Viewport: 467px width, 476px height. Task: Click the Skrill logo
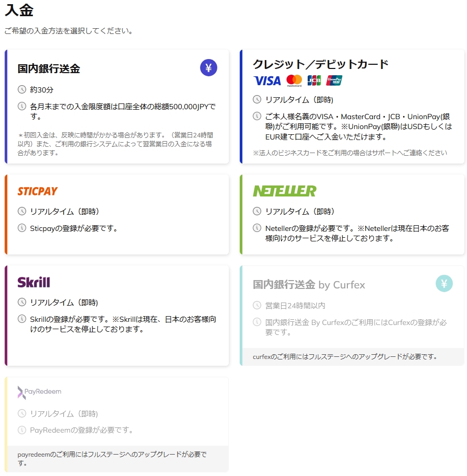(x=33, y=282)
